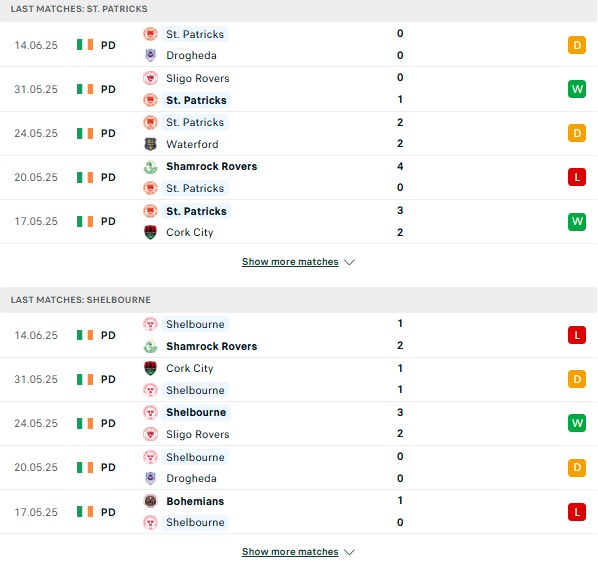Viewport: 598px width, 568px height.
Task: Click the Bohemians club crest icon
Action: [150, 501]
